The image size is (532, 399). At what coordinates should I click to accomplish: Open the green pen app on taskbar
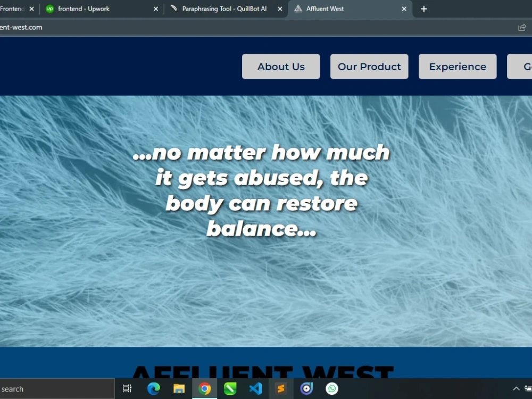[x=230, y=388]
